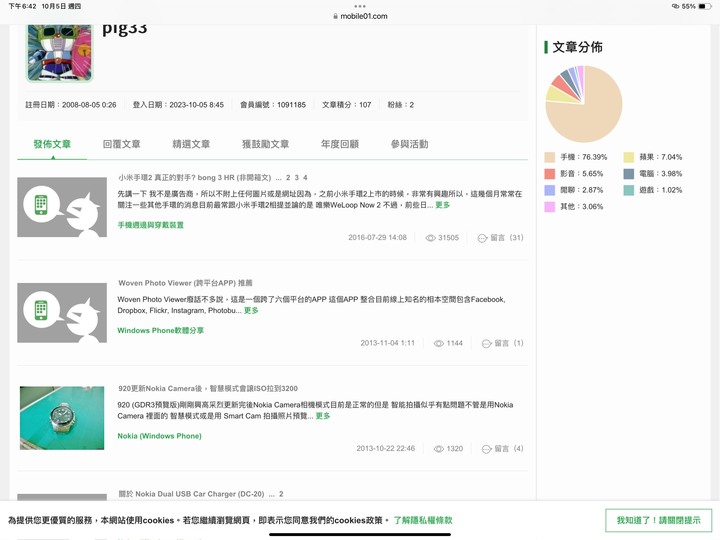Click 更多 on the 920 Nokia Camera excerpt
Image resolution: width=720 pixels, height=540 pixels.
point(323,416)
